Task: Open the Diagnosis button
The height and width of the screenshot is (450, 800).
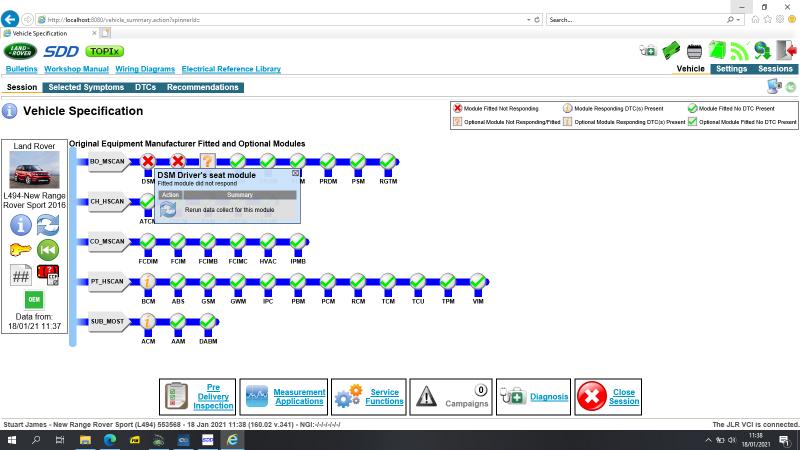Action: pos(534,397)
